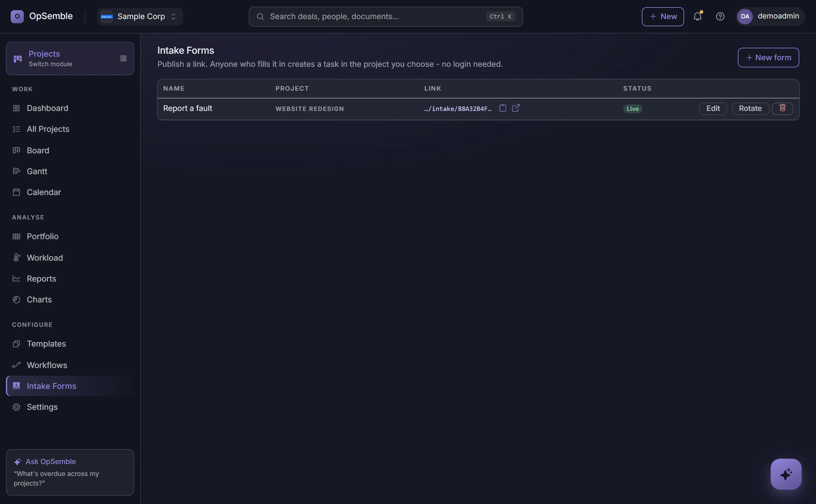Open the help question mark icon

720,16
